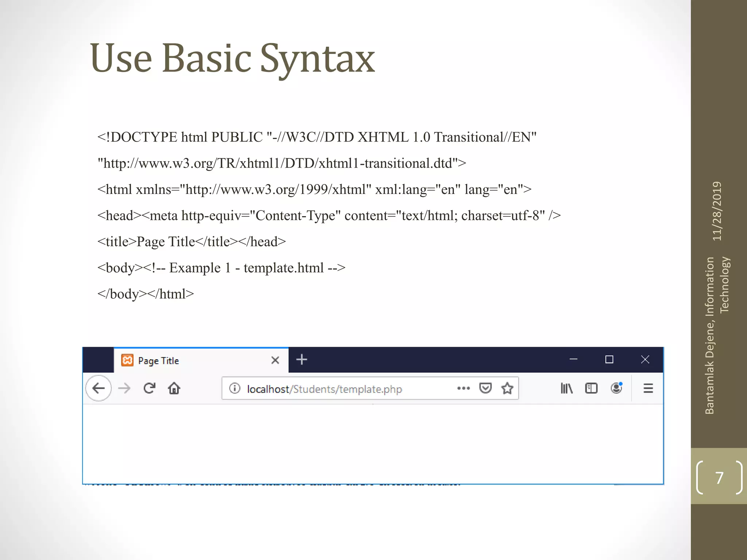Minimize the Firefox browser window
The width and height of the screenshot is (747, 560).
[573, 359]
